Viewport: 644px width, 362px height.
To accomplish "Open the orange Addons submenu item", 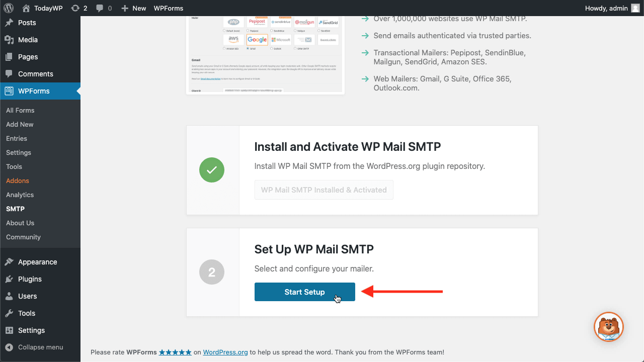I will point(18,180).
